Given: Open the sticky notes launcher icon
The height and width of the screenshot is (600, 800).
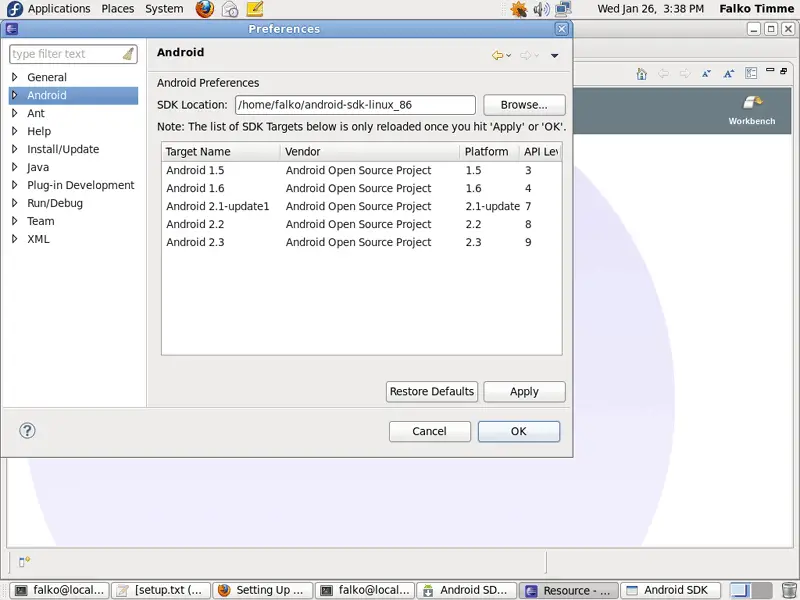Looking at the screenshot, I should click(255, 9).
